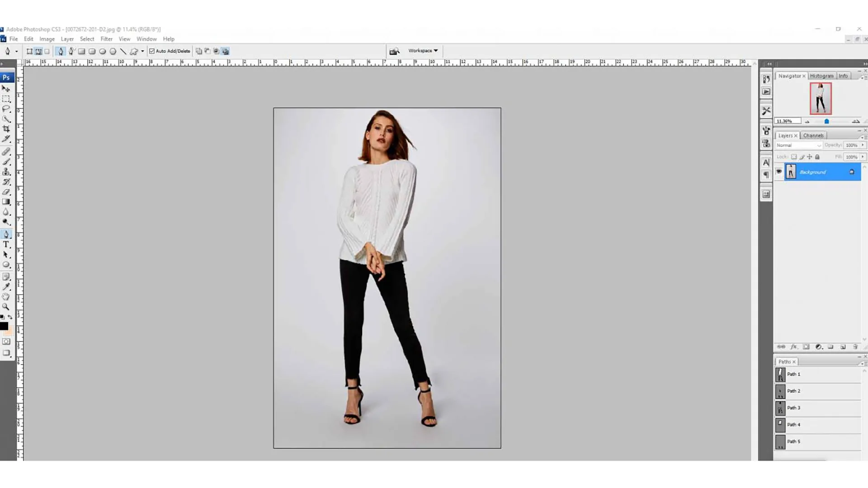
Task: Toggle Lock position
Action: point(809,157)
